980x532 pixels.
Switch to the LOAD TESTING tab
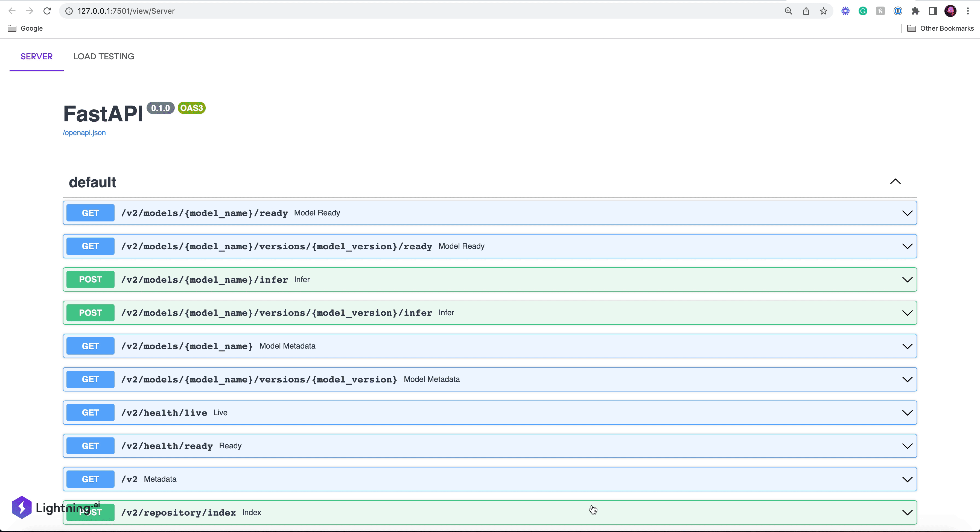[103, 56]
